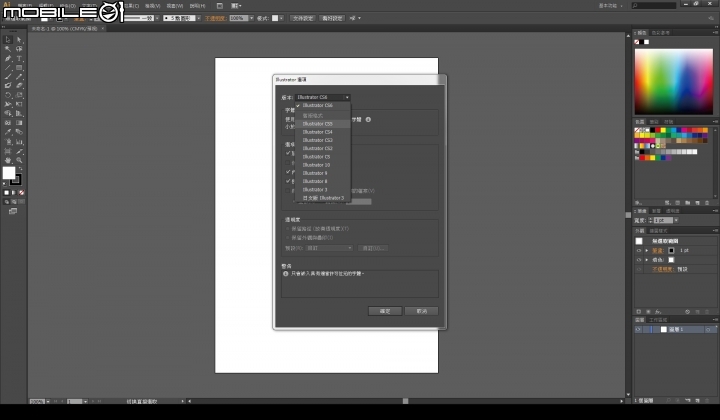Select the Blend tool
Screen dimensions: 720x420
pos(19,132)
